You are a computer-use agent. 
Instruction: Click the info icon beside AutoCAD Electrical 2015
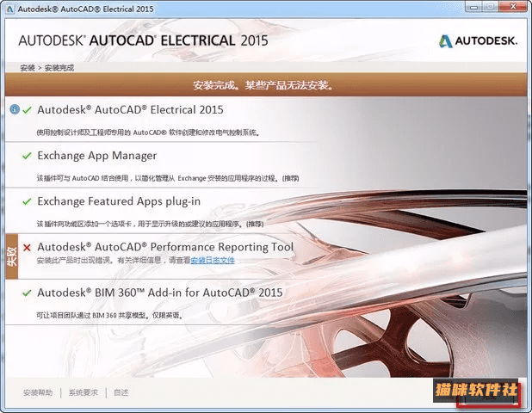(15, 109)
